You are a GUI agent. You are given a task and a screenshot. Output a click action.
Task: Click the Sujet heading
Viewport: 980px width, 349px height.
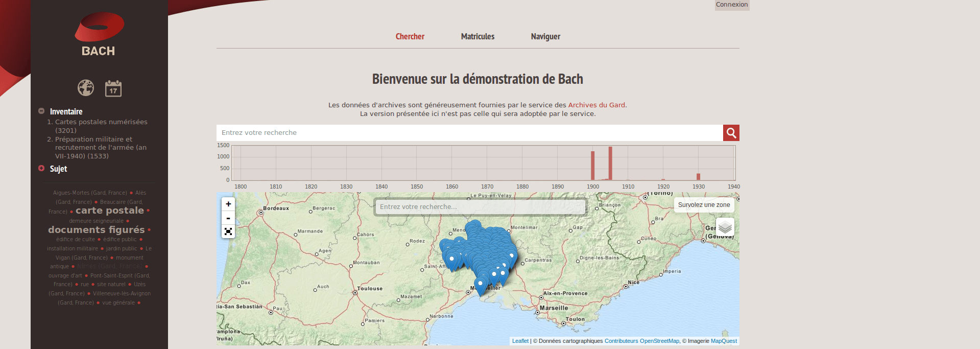pos(58,169)
